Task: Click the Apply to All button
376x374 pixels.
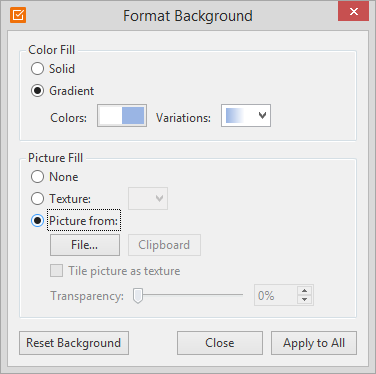Action: coord(314,343)
